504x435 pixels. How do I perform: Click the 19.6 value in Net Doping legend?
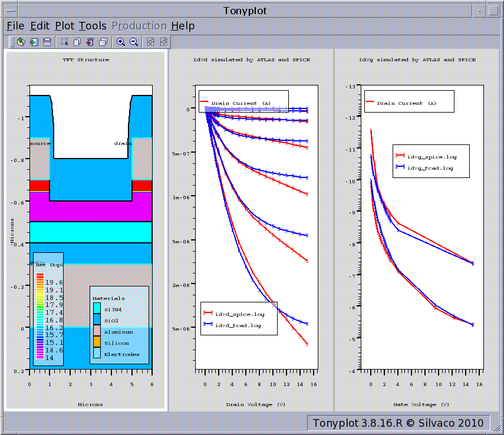(x=54, y=282)
